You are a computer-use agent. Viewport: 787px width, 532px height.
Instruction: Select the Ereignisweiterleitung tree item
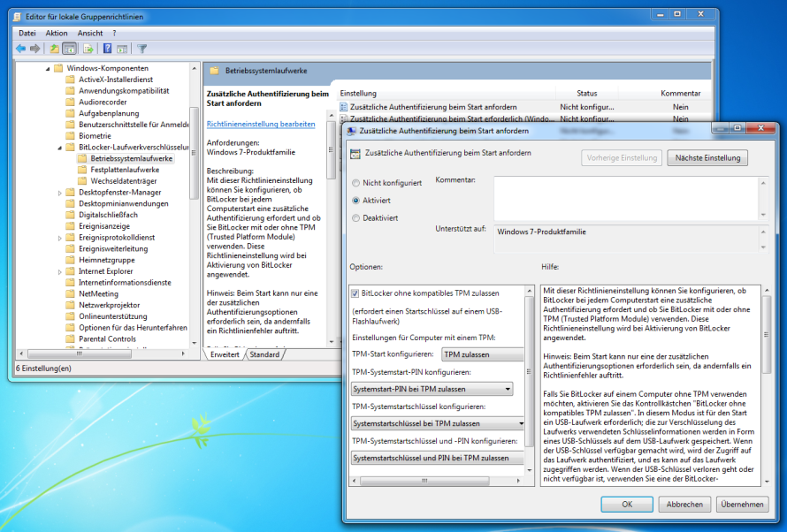click(x=113, y=248)
